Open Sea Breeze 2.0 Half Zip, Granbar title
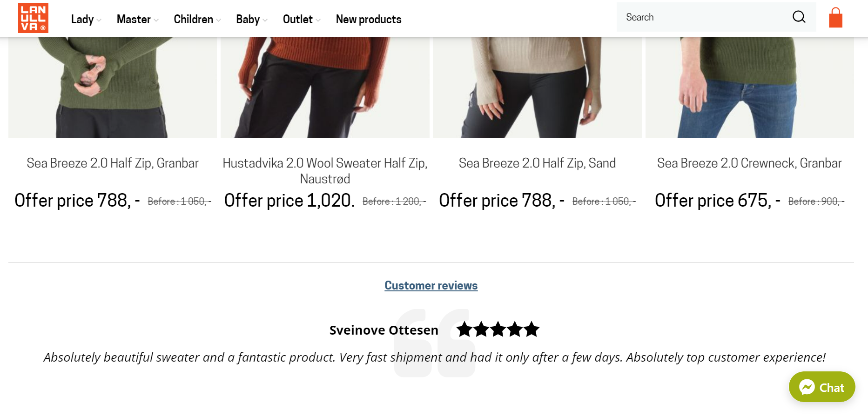The image size is (868, 417). (x=113, y=163)
